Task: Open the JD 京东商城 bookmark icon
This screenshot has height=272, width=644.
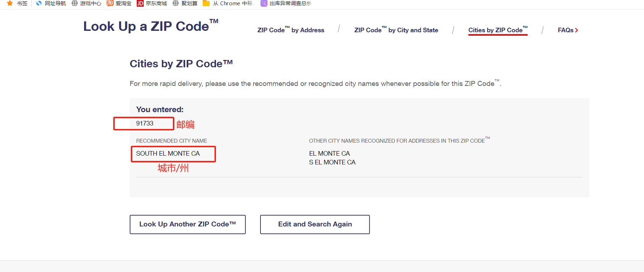Action: tap(140, 3)
